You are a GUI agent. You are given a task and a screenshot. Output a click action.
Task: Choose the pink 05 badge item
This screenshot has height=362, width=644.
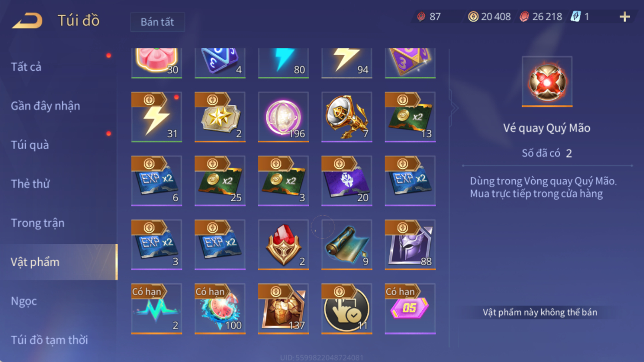point(410,309)
